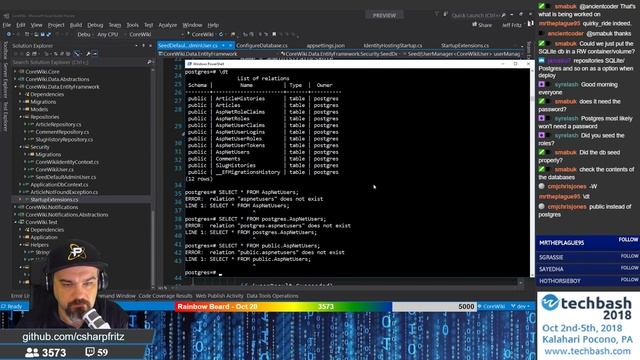Click the bookmark icon in the toolbar
This screenshot has height=360, width=640.
[274, 34]
